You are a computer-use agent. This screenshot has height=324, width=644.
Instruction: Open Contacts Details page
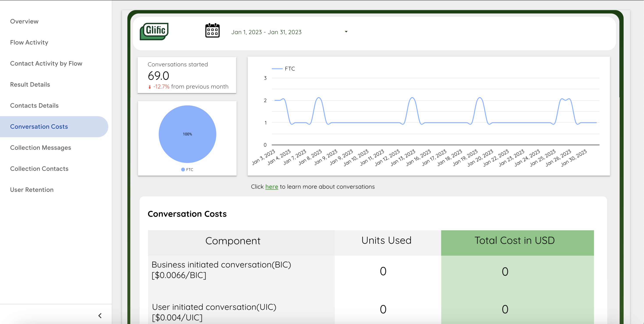click(34, 105)
